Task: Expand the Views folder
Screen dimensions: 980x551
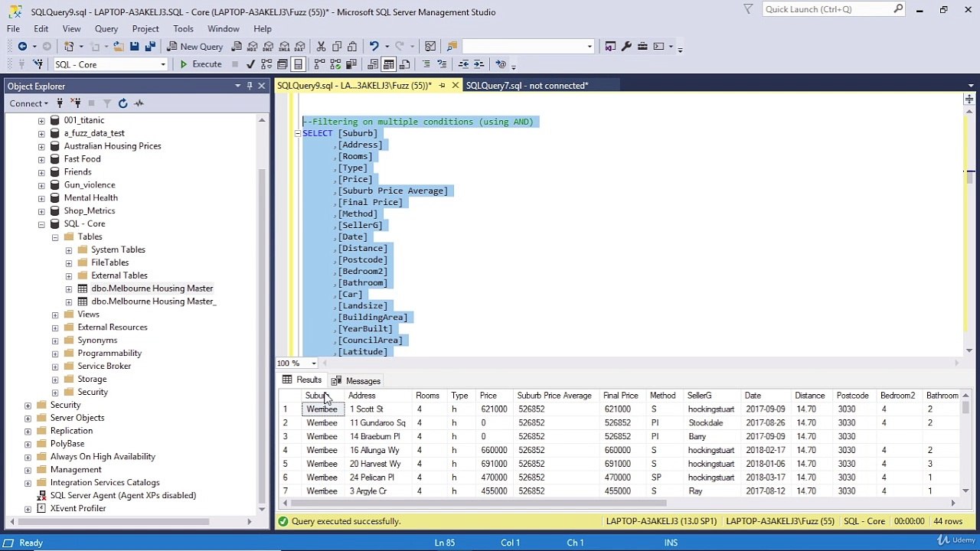Action: (x=55, y=315)
